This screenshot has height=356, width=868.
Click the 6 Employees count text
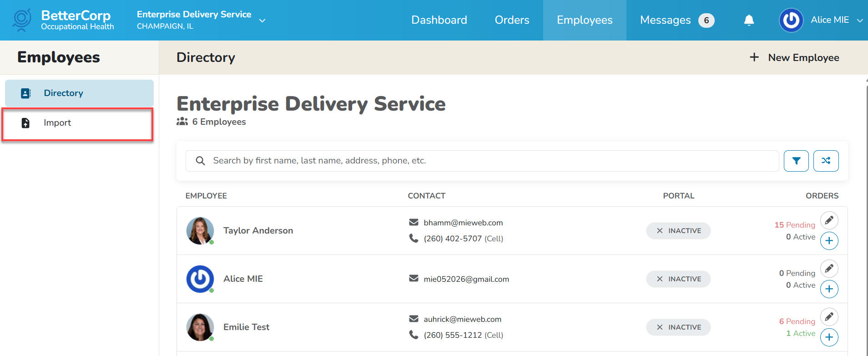(x=219, y=122)
